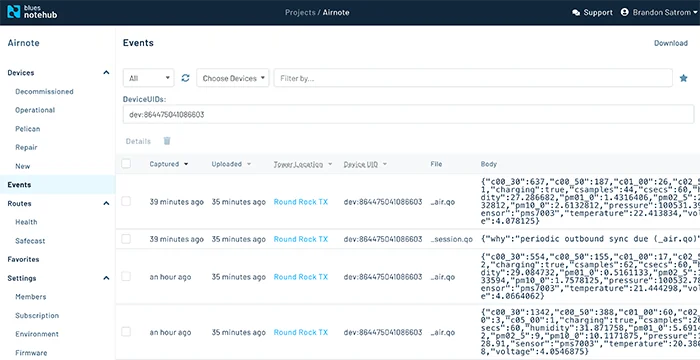The width and height of the screenshot is (700, 360).
Task: Collapse the Settings sidebar section
Action: pos(106,278)
